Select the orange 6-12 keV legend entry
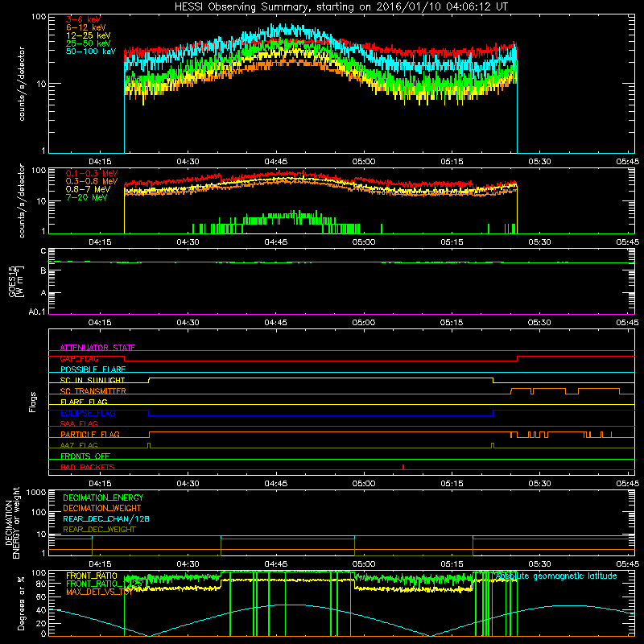 (x=85, y=27)
